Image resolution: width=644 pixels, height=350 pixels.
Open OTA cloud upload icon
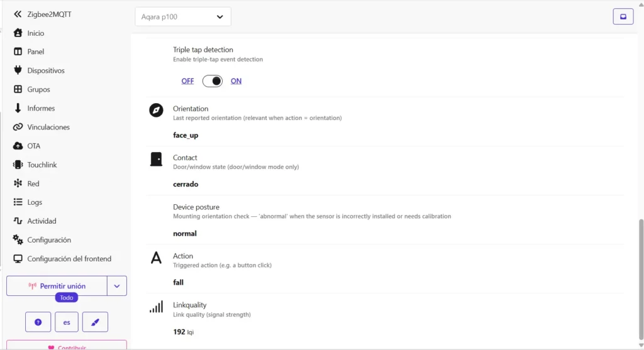coord(18,146)
